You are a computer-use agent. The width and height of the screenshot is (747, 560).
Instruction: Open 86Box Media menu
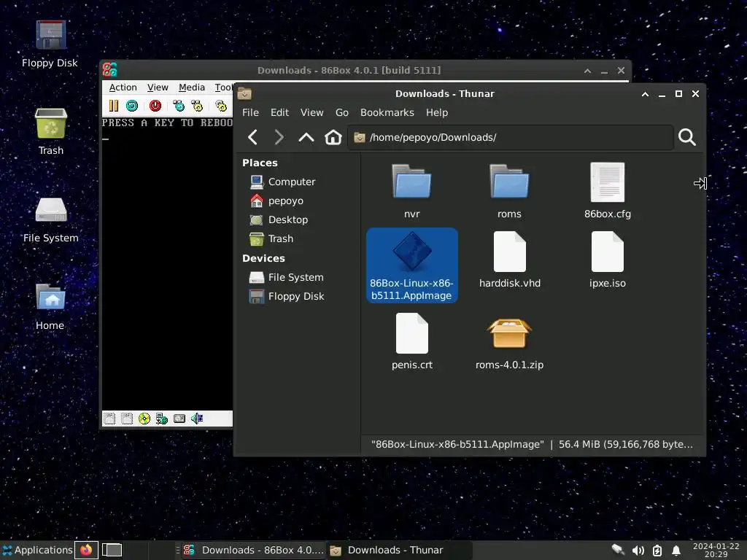click(x=192, y=87)
